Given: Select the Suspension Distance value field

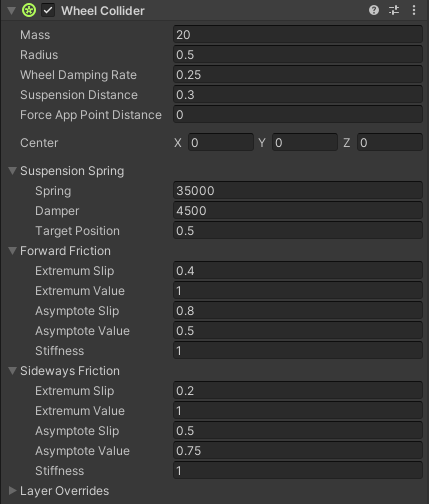Looking at the screenshot, I should [298, 95].
